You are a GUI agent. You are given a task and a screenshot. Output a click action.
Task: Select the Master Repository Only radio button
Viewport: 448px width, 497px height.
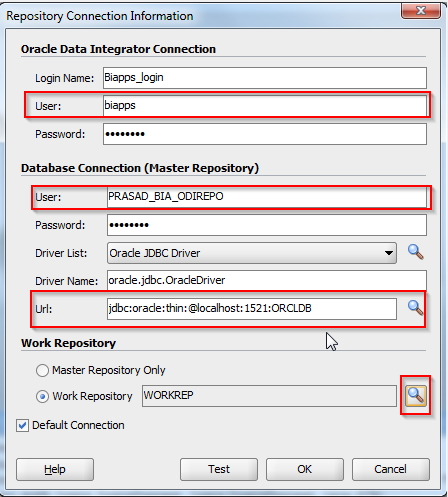click(42, 370)
